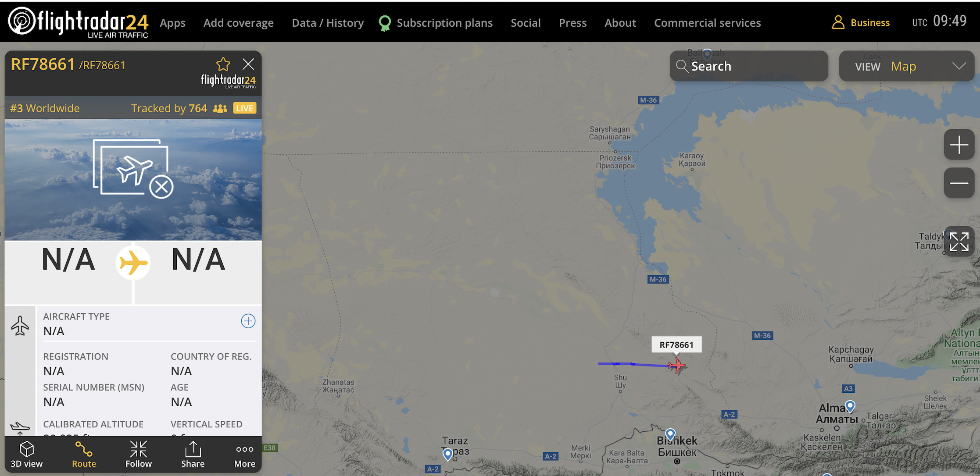This screenshot has height=476, width=980.
Task: Click into the Search field
Action: click(749, 66)
